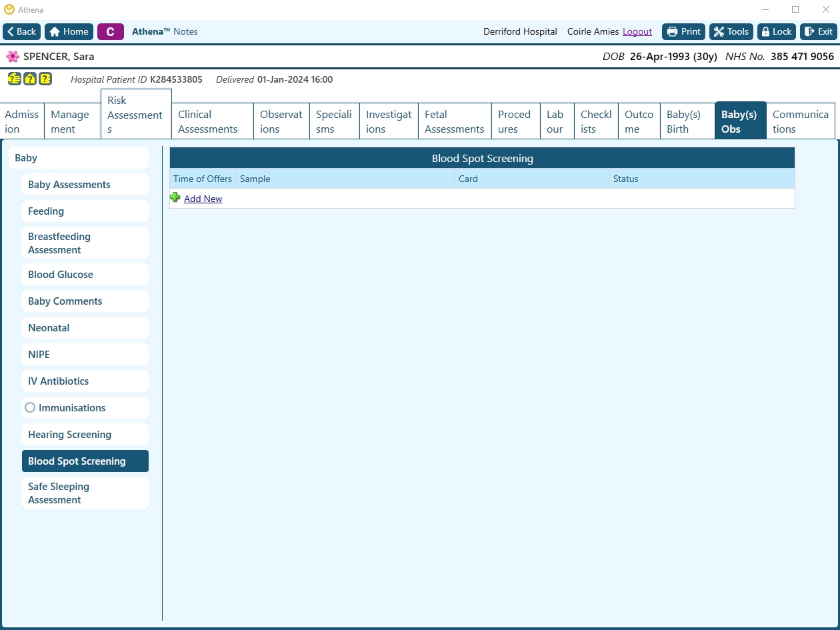Image resolution: width=840 pixels, height=630 pixels.
Task: Click the Time of Offers column header
Action: [203, 179]
